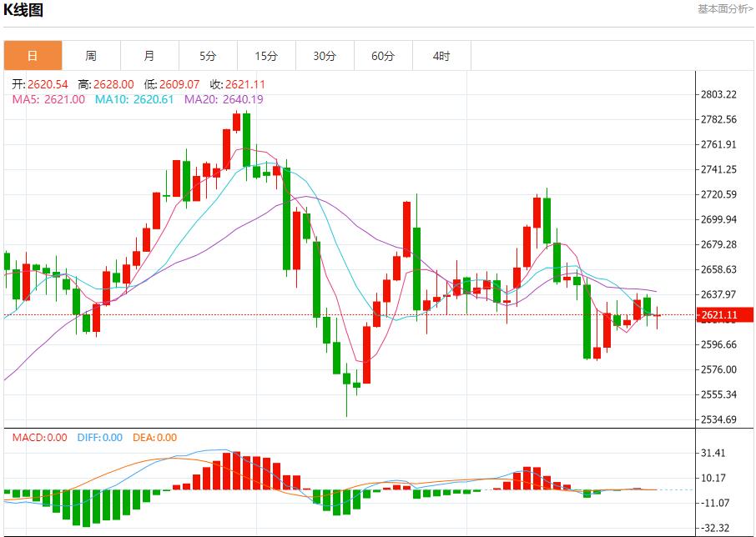
Task: Show the 30分 interval chart
Action: click(325, 56)
